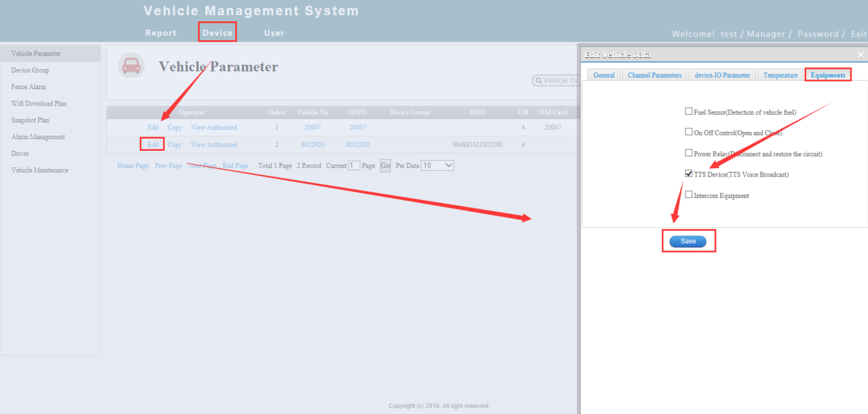Enable Intercom Equipment checkbox
868x414 pixels.
[x=688, y=195]
